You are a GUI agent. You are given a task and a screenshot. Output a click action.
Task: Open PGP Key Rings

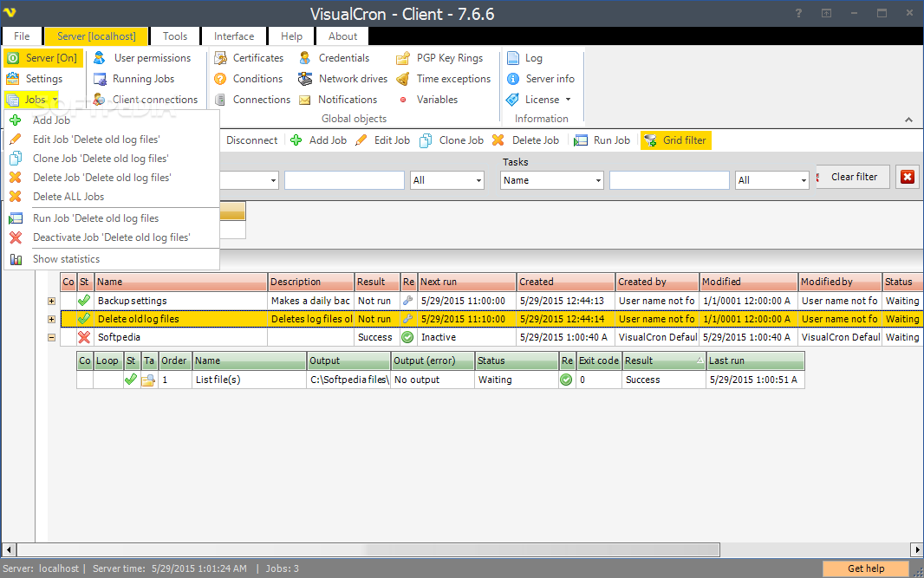tap(439, 58)
